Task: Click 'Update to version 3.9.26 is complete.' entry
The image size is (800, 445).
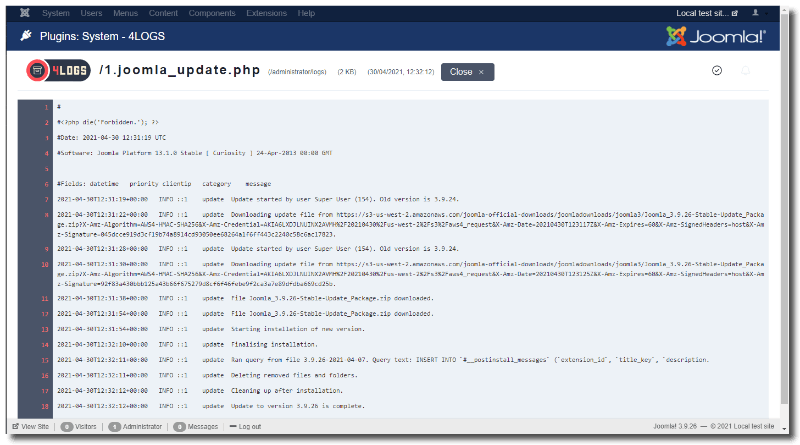Action: (x=297, y=406)
